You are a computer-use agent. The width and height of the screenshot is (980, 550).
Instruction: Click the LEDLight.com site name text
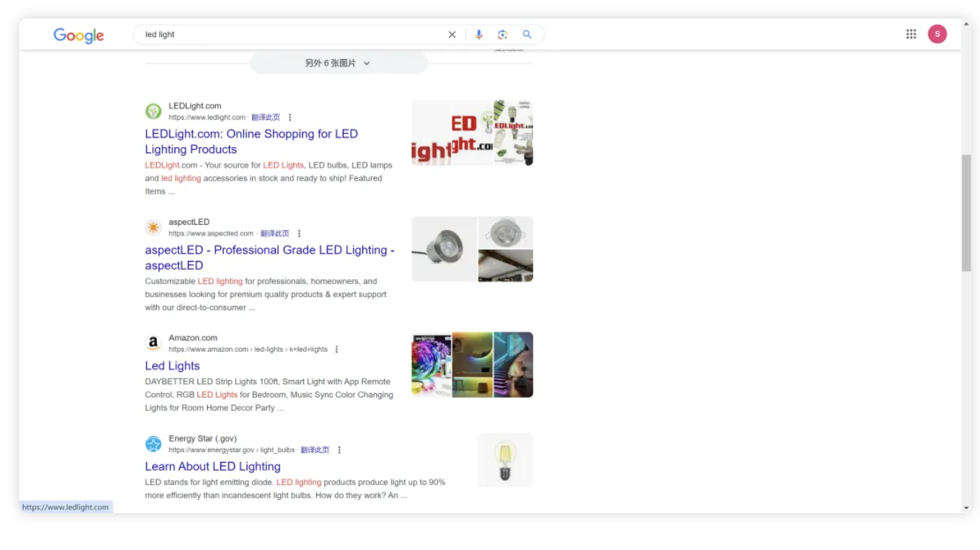coord(195,106)
